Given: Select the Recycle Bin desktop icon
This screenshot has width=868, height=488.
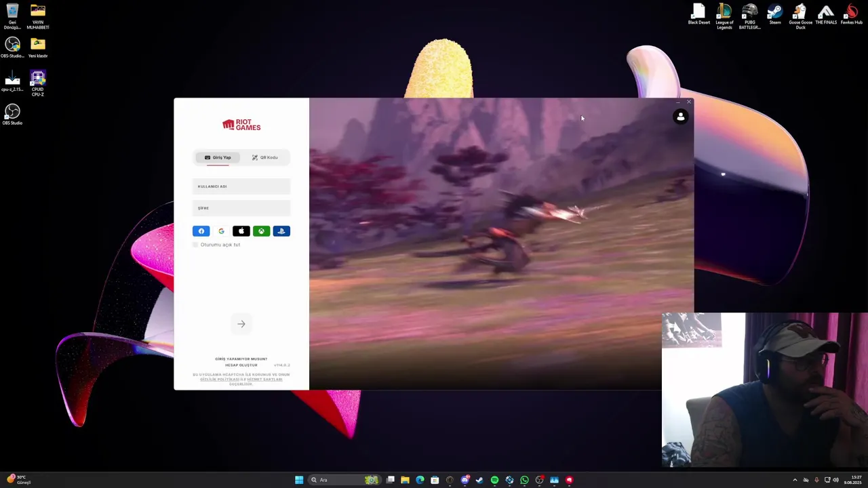Looking at the screenshot, I should [x=12, y=17].
